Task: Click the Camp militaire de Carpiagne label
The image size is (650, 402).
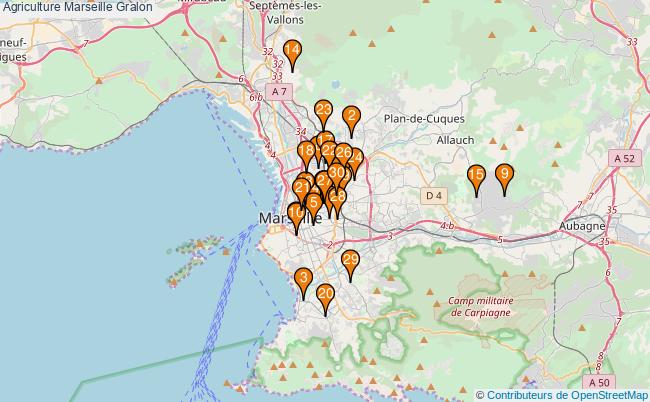Action: [480, 306]
